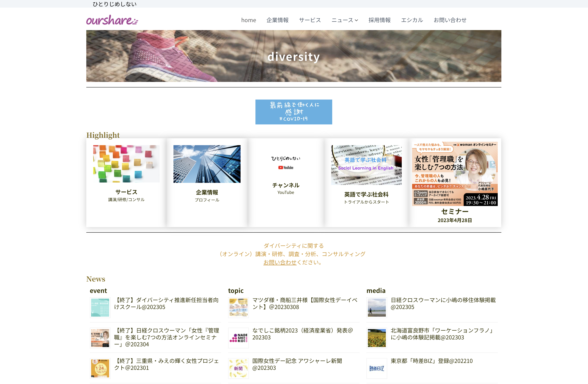Click the ひとりじめしない tagline at top
This screenshot has height=384, width=588.
point(114,4)
